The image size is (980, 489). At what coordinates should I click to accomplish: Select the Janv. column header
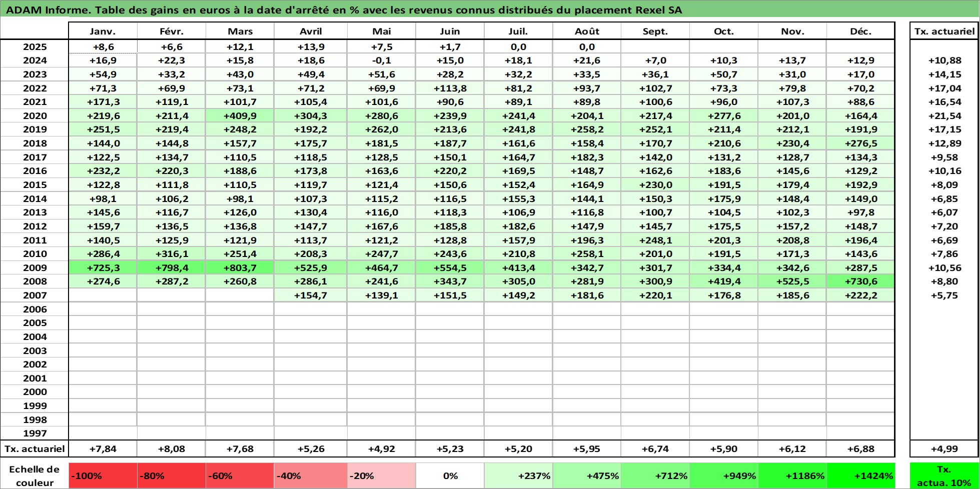[x=103, y=31]
